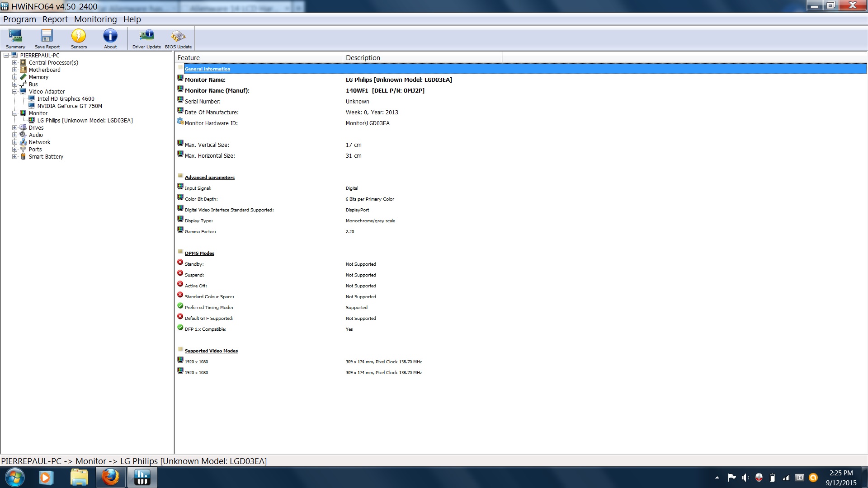Expand the Network tree node

(14, 142)
